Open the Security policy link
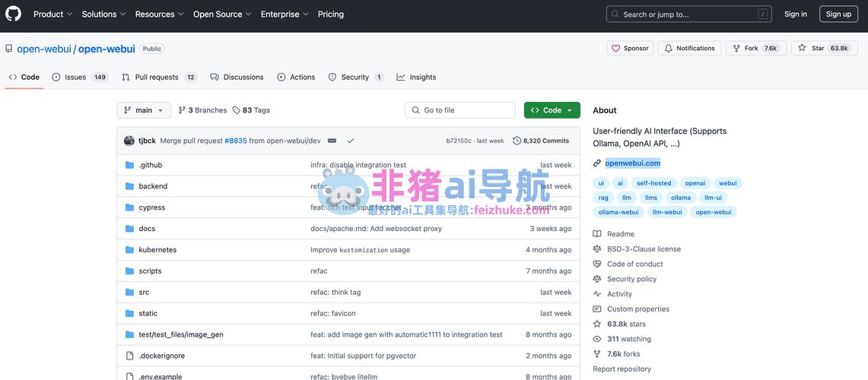 [631, 280]
